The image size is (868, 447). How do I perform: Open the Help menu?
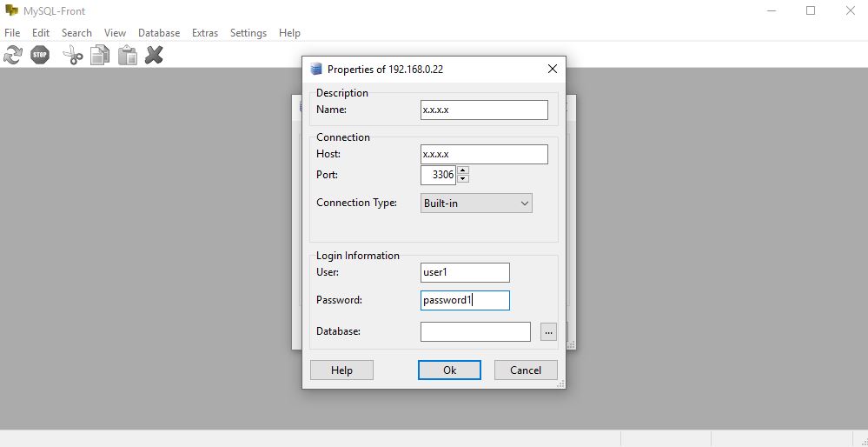(x=289, y=33)
